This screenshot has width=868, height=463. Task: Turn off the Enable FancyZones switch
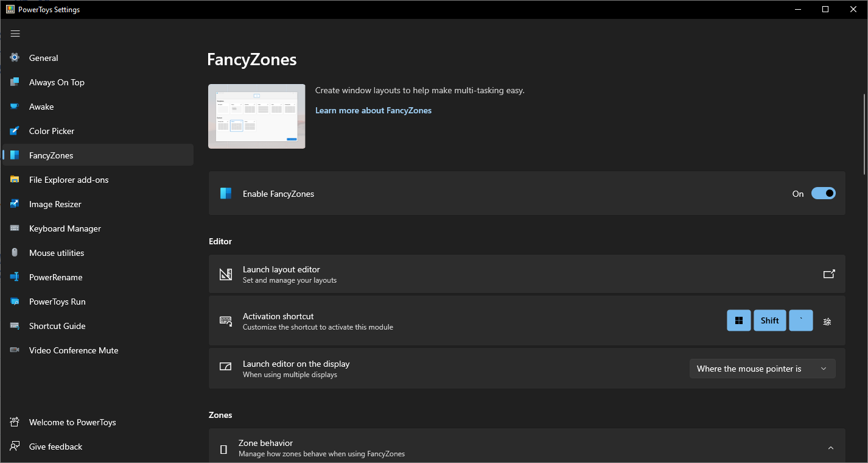coord(824,194)
